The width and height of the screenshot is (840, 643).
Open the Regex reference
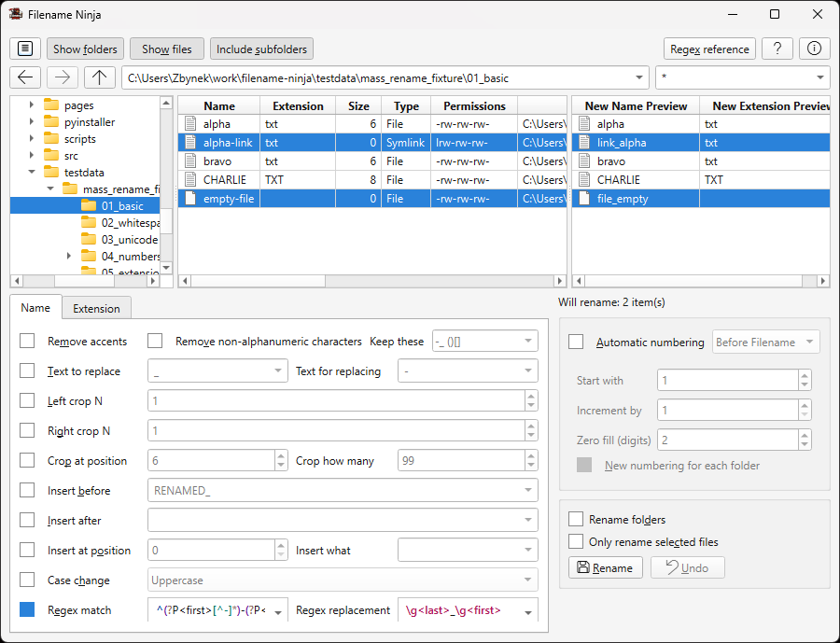(709, 48)
